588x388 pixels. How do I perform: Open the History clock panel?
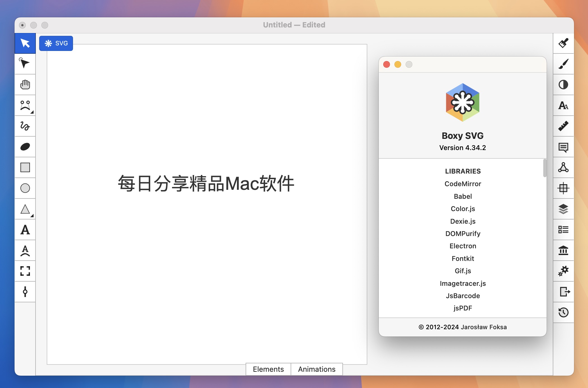coord(563,312)
